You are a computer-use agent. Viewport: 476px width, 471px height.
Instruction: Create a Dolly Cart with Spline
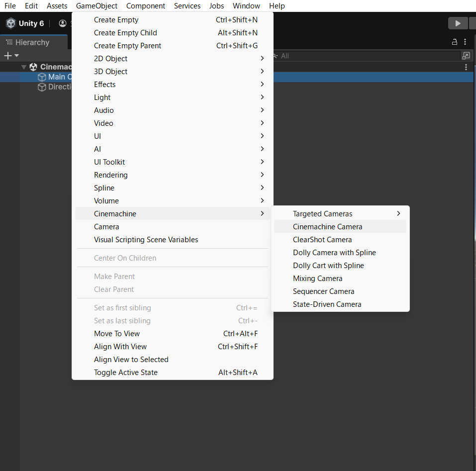340,266
